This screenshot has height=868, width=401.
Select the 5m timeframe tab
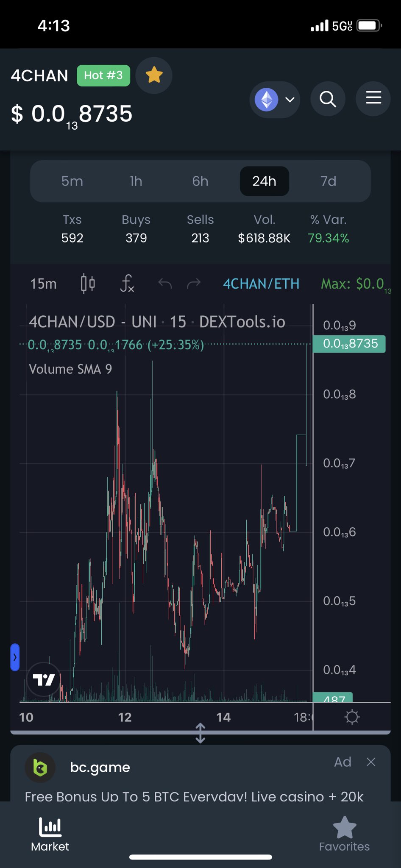coord(72,181)
